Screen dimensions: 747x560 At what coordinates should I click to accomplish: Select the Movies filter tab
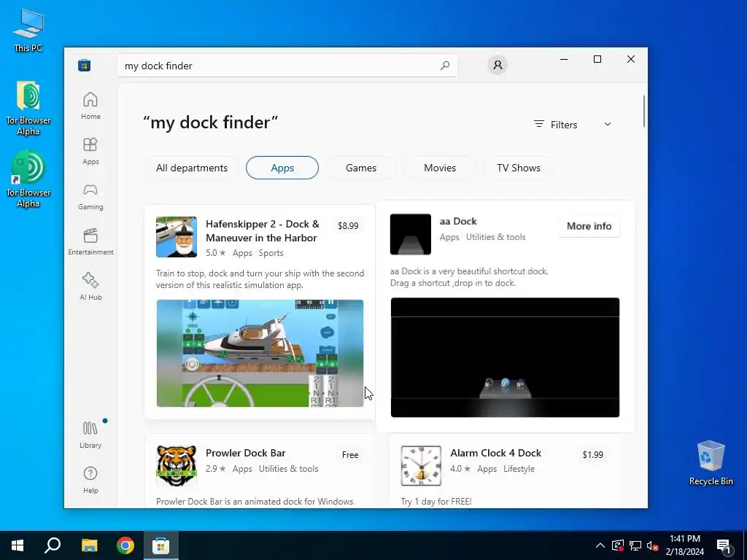(x=440, y=168)
